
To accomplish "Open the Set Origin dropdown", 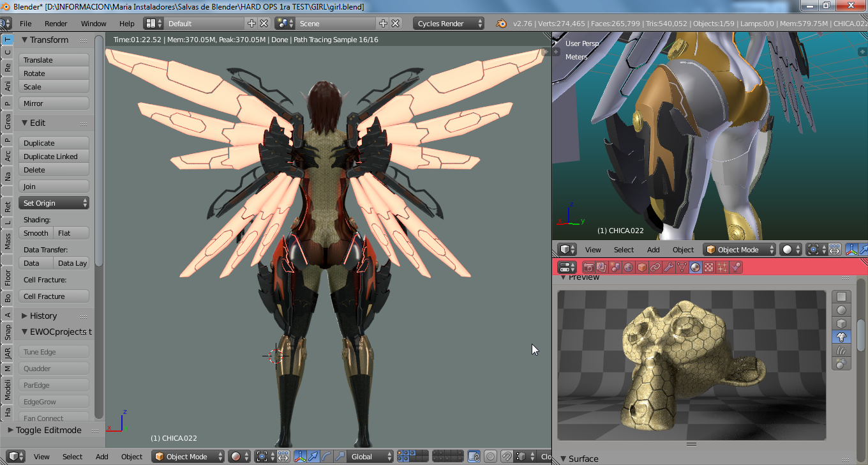I will pyautogui.click(x=54, y=203).
